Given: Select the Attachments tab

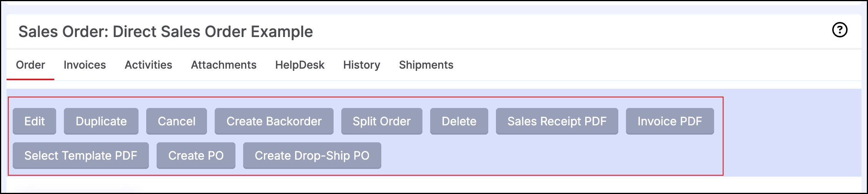Looking at the screenshot, I should coord(224,65).
